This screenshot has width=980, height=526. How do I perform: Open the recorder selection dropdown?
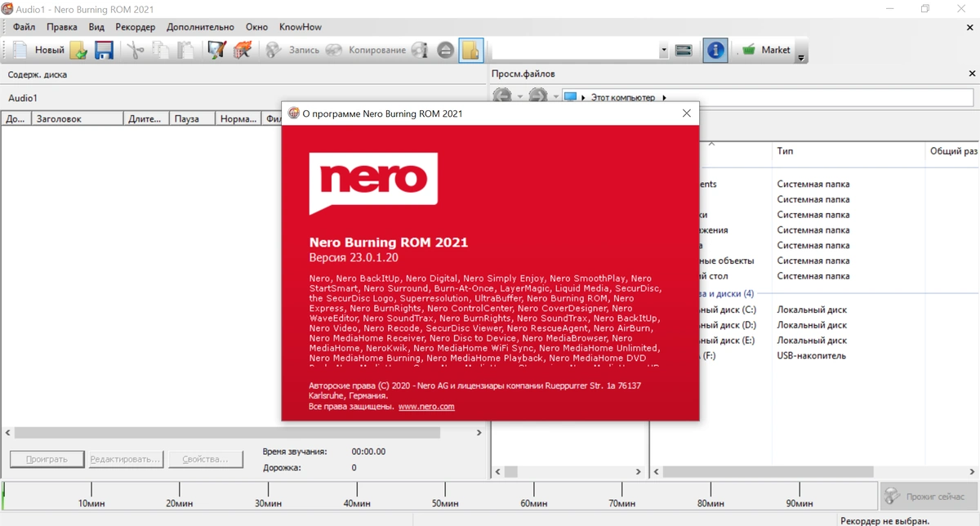click(x=663, y=50)
